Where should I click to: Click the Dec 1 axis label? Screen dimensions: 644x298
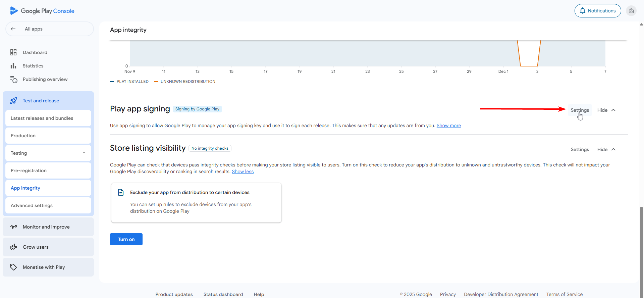pos(503,71)
